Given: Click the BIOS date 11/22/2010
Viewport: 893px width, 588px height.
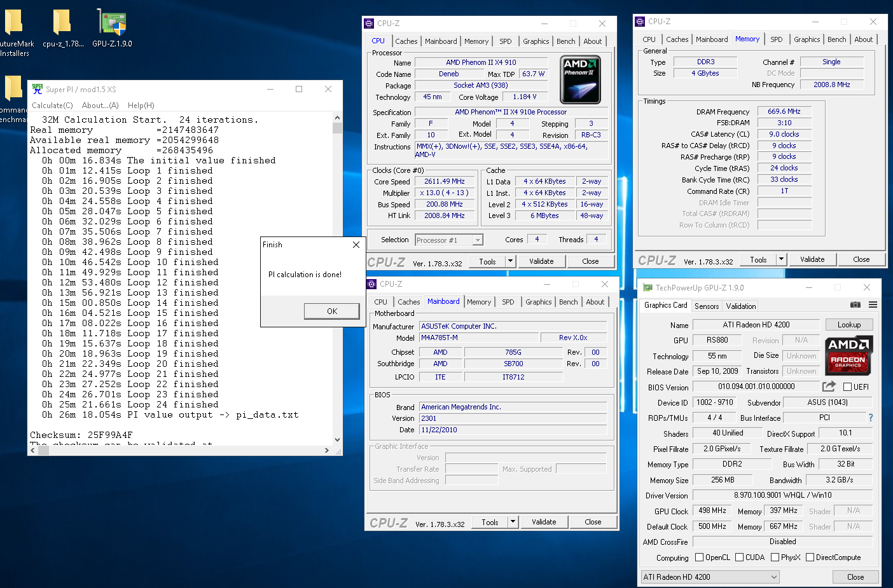Looking at the screenshot, I should pos(513,430).
